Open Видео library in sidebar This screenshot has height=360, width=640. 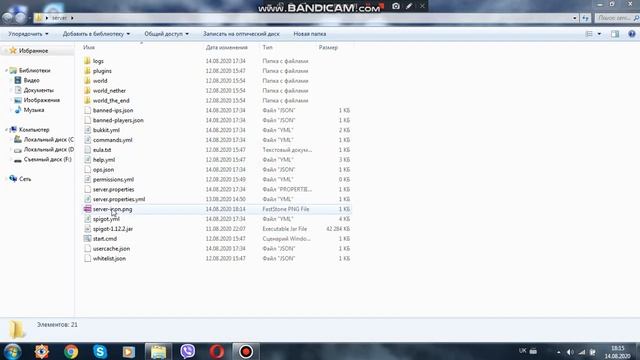[x=31, y=80]
